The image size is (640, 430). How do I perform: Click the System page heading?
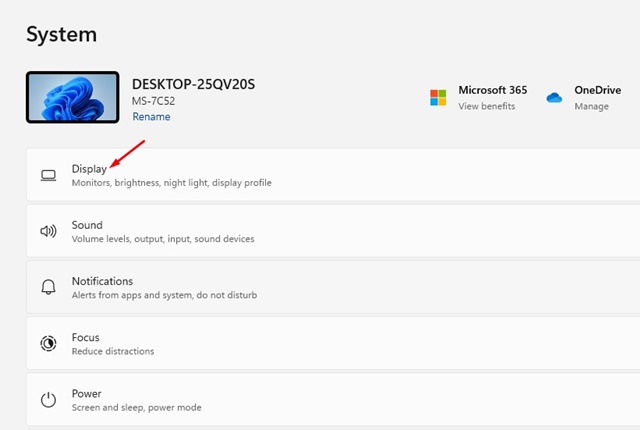point(61,34)
